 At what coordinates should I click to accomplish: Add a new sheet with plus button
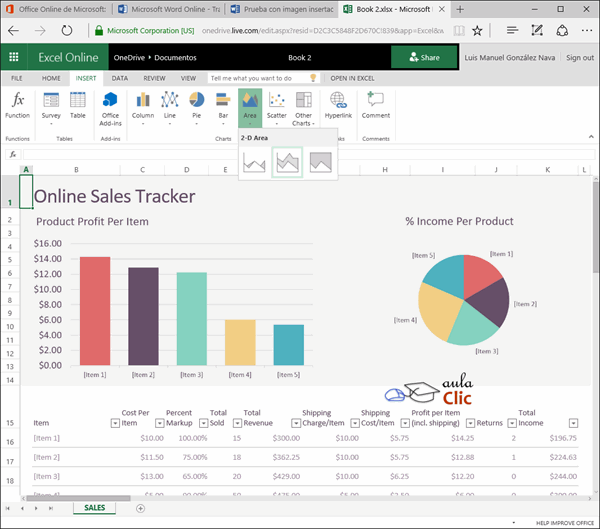pos(140,508)
